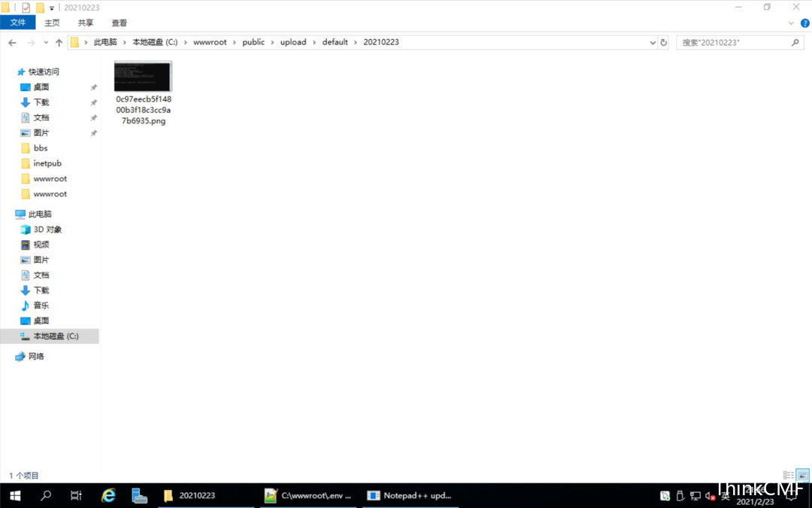Viewport: 812px width, 508px height.
Task: Click 此电脑 in the address bar
Action: click(x=105, y=42)
